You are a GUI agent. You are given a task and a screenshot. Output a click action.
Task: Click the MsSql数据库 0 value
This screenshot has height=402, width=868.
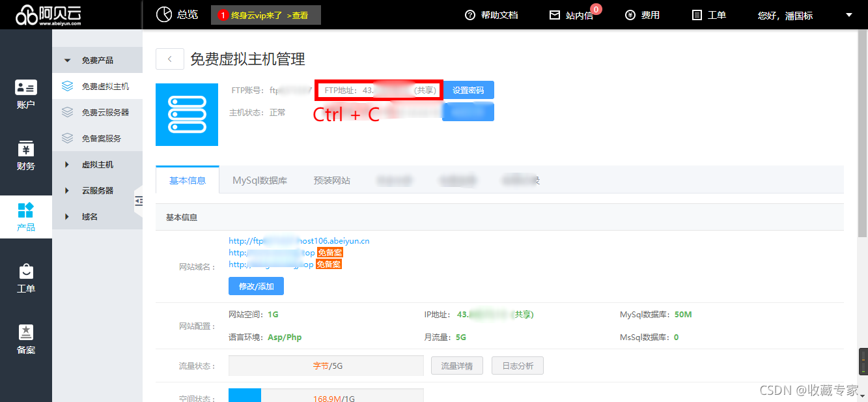click(x=677, y=337)
